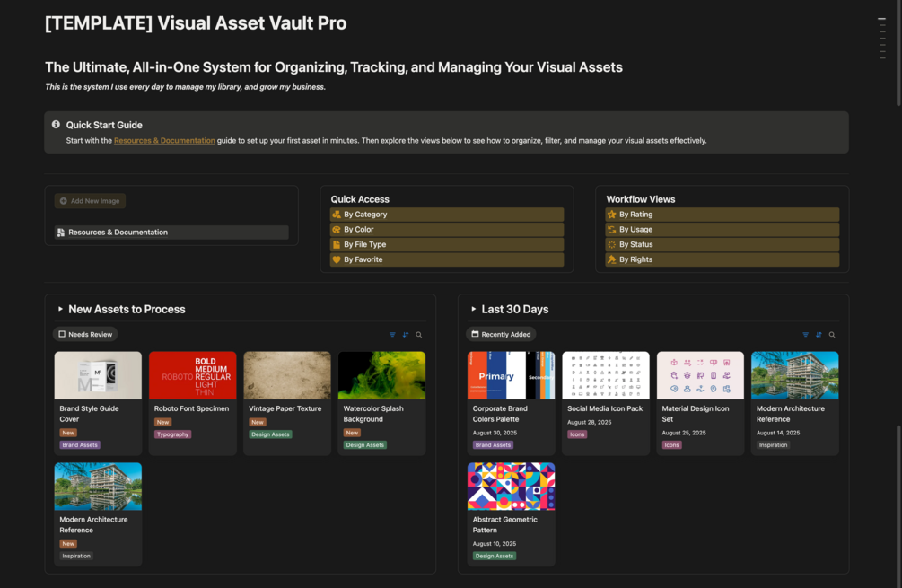Image resolution: width=902 pixels, height=588 pixels.
Task: Click the calendar icon on Recently Added
Action: tap(475, 334)
